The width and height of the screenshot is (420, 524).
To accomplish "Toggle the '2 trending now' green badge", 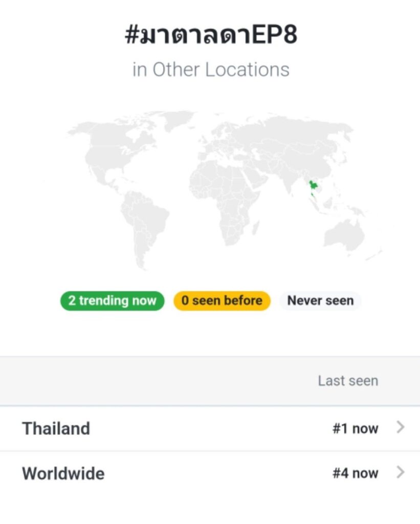I will pos(113,301).
